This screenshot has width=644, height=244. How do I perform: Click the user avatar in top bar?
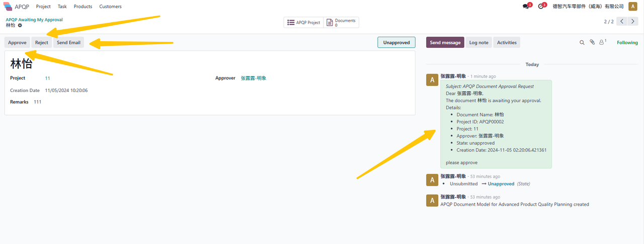coord(632,7)
